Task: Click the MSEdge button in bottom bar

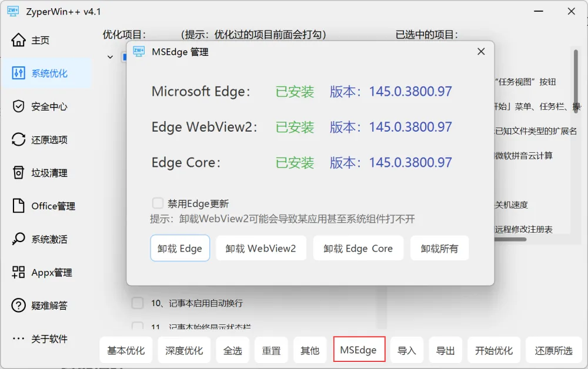Action: [359, 349]
